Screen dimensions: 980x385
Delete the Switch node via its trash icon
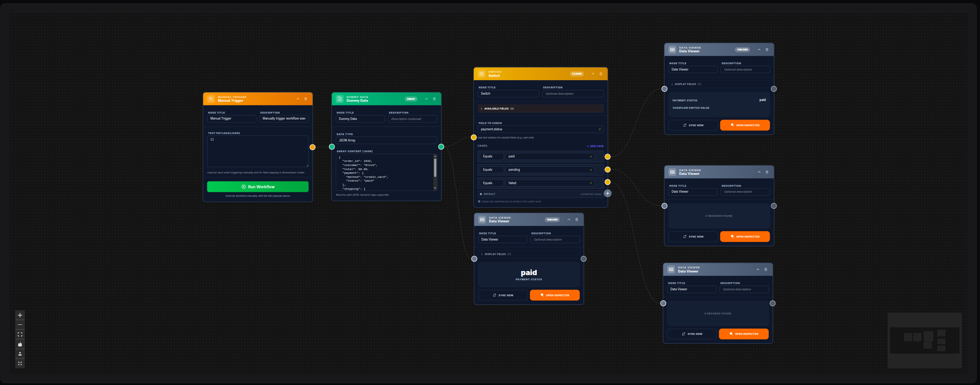pyautogui.click(x=601, y=74)
